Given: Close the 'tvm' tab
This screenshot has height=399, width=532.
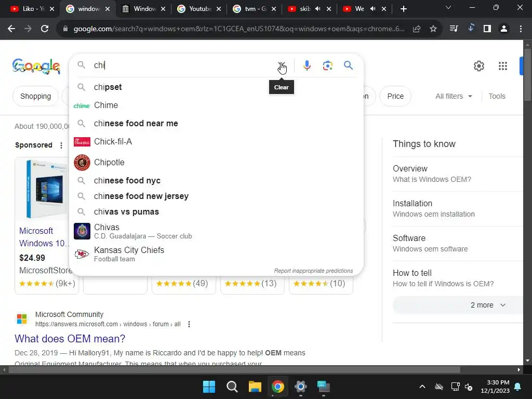Looking at the screenshot, I should (273, 9).
